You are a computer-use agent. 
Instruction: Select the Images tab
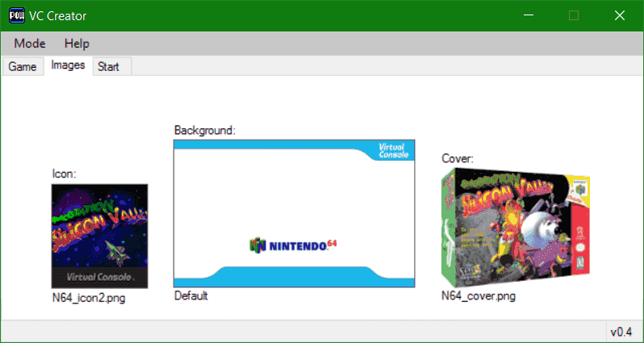click(68, 65)
